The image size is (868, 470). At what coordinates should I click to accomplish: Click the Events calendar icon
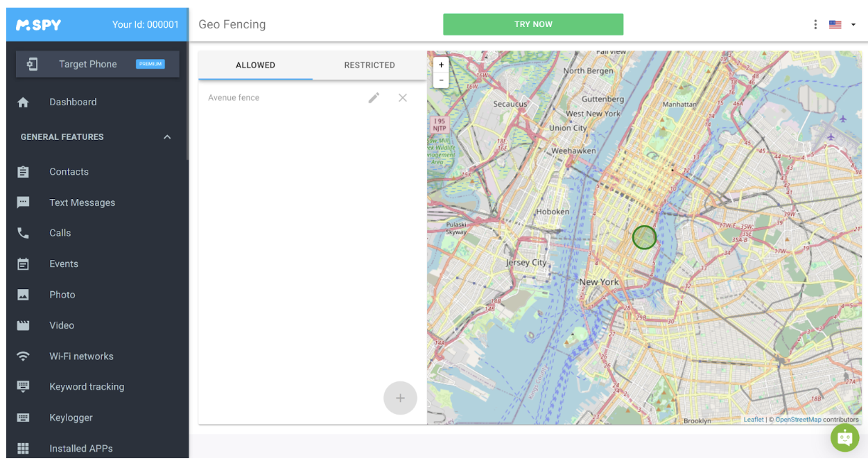coord(23,263)
